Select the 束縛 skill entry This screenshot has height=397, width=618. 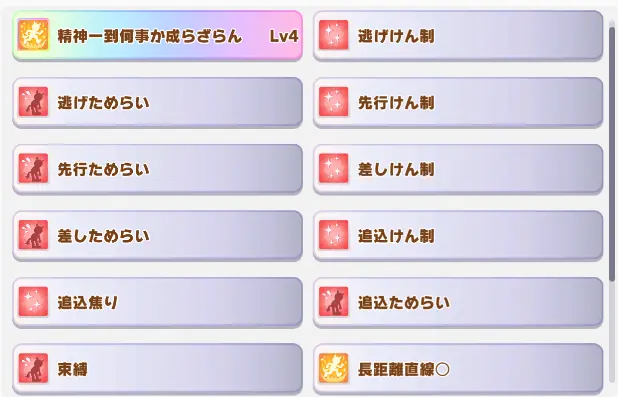click(x=157, y=369)
